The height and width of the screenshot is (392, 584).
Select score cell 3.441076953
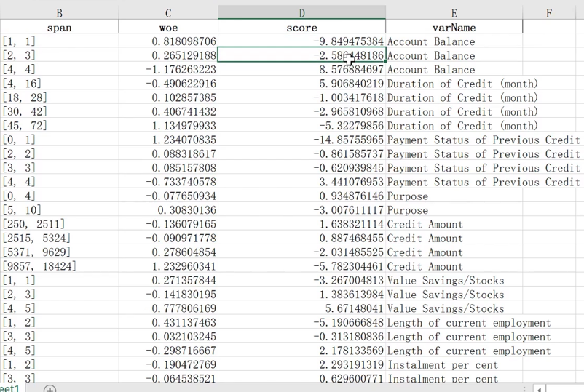301,183
